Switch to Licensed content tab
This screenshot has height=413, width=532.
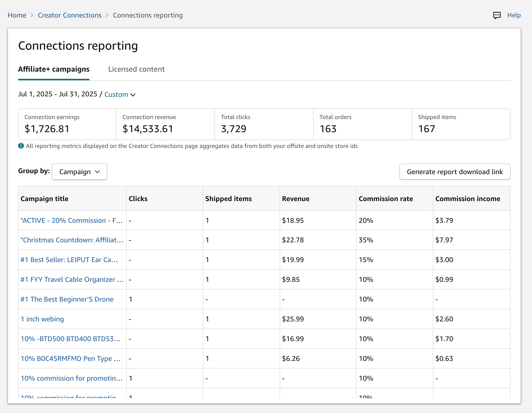click(136, 69)
